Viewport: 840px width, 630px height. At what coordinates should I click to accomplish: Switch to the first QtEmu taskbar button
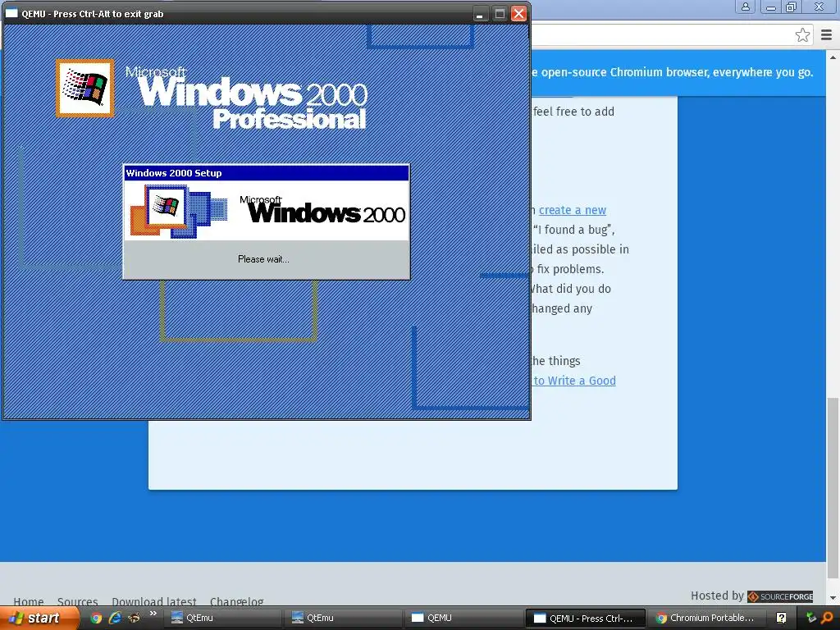tap(221, 618)
